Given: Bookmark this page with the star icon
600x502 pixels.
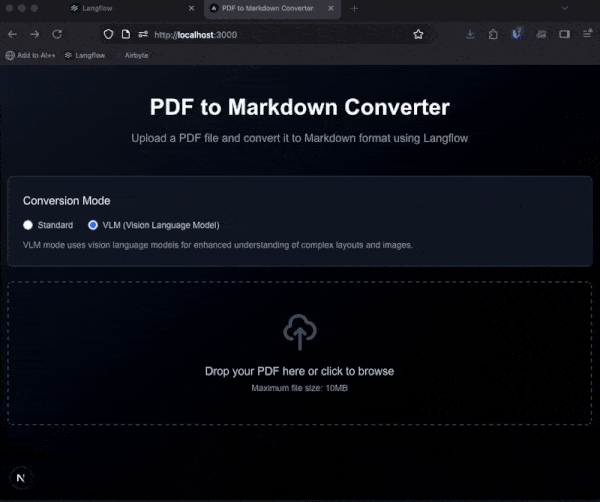Looking at the screenshot, I should pos(418,34).
